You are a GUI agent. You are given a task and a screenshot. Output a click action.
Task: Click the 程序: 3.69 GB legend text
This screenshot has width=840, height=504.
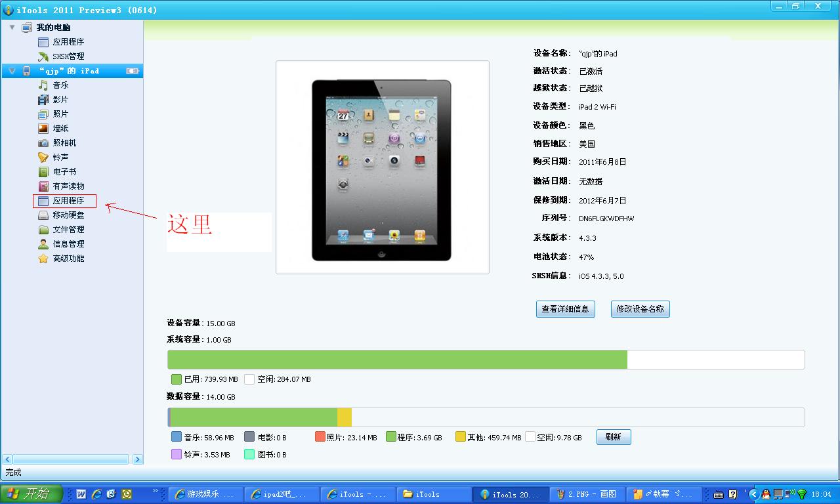419,438
